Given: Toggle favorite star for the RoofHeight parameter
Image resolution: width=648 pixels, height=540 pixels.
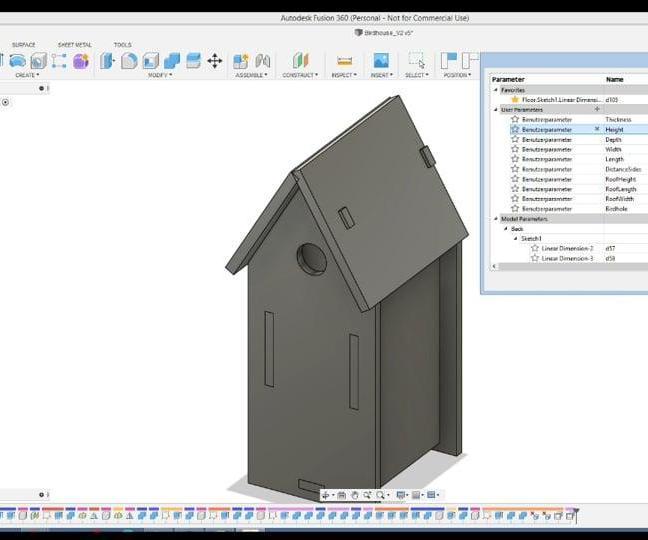Looking at the screenshot, I should coord(515,179).
